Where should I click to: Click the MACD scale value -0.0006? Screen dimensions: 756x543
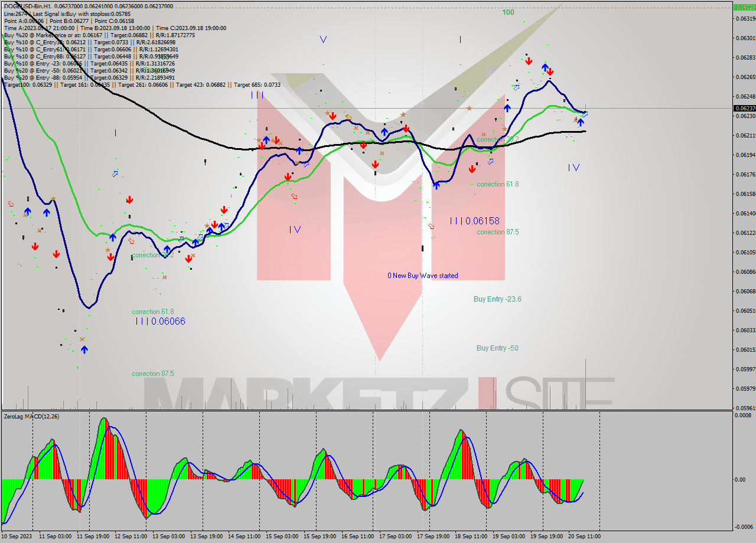tap(743, 526)
